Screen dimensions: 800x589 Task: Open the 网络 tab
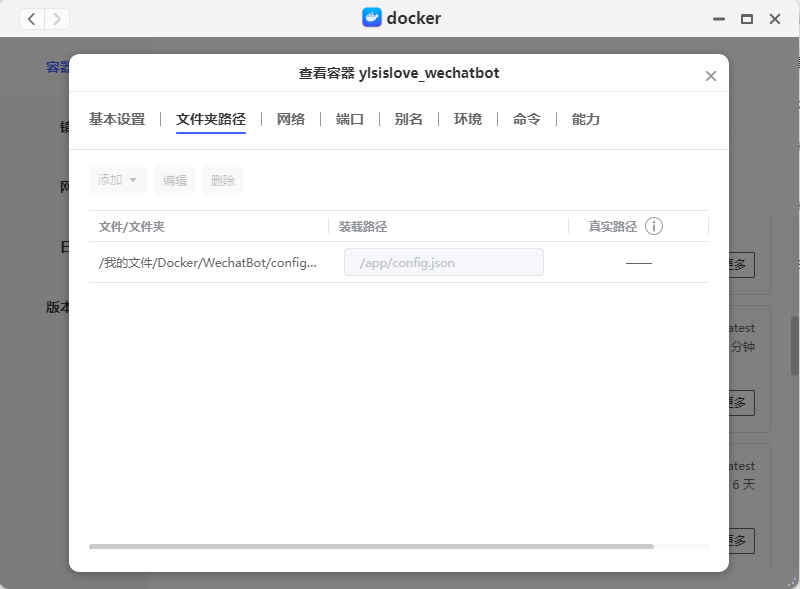(291, 119)
